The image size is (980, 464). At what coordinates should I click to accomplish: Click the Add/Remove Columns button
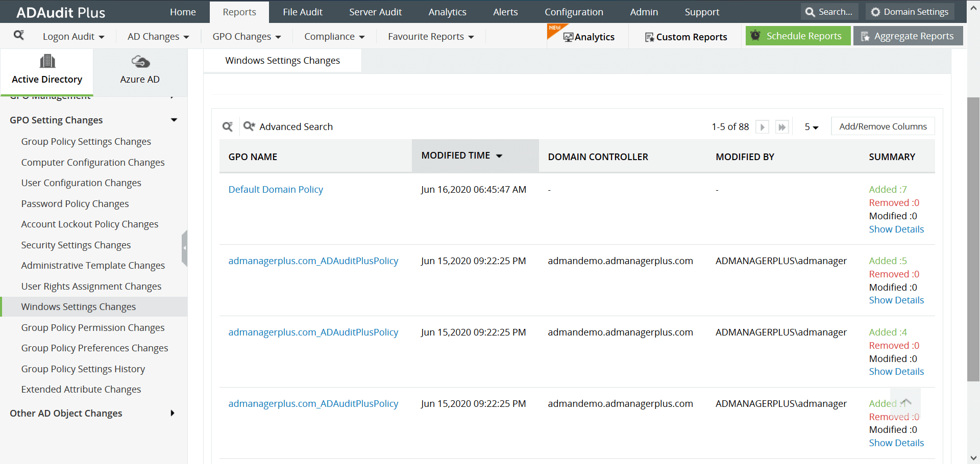pyautogui.click(x=883, y=126)
